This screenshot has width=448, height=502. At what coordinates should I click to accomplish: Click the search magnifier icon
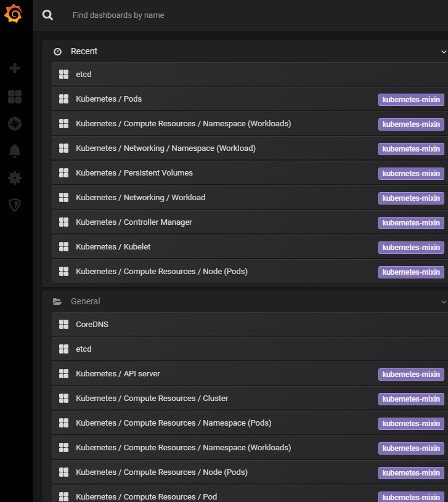[x=47, y=15]
